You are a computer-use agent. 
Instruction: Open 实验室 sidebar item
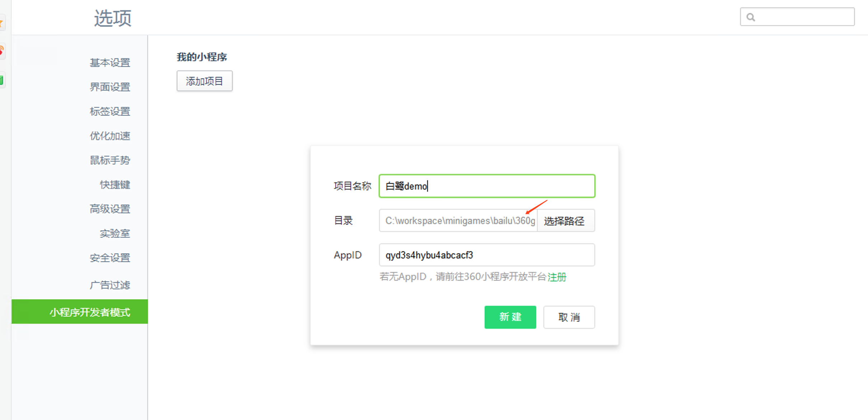click(115, 234)
